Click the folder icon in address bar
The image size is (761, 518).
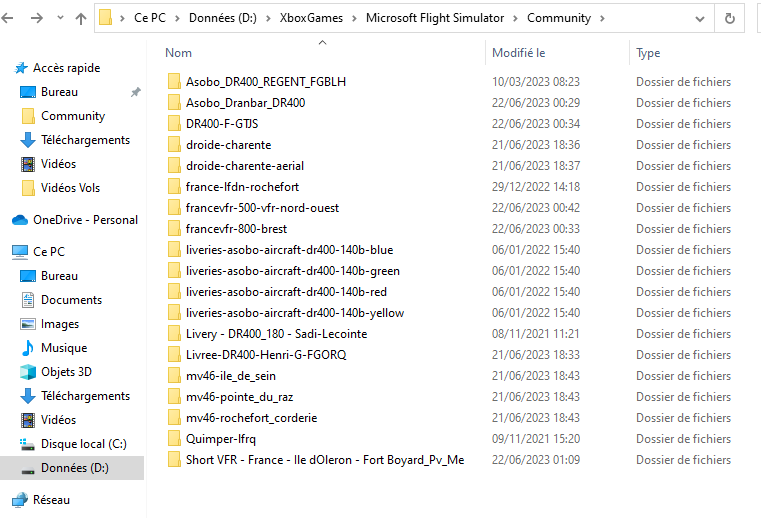[x=105, y=18]
